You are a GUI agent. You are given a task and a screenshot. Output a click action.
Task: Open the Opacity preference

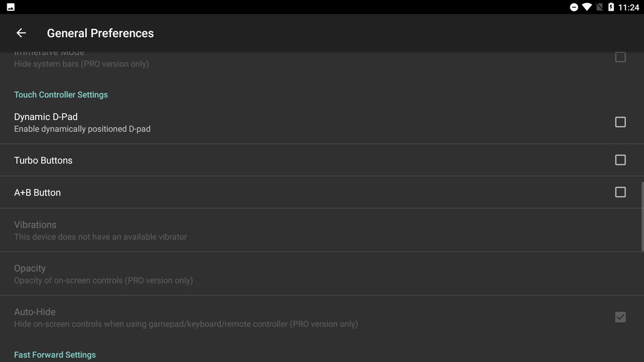point(103,274)
